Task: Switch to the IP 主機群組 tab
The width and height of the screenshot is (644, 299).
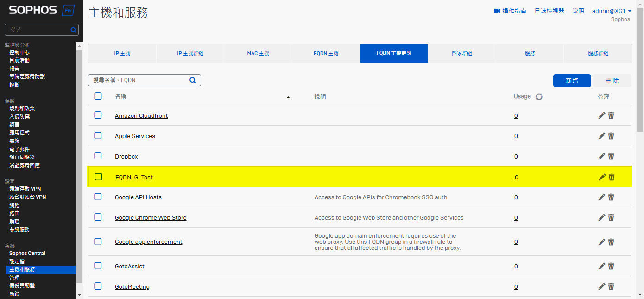Action: coord(190,53)
